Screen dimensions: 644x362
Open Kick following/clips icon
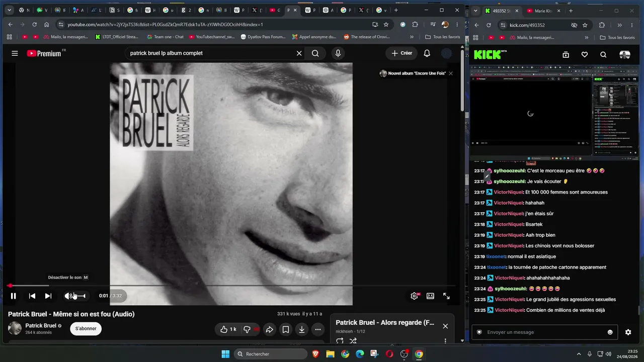pyautogui.click(x=566, y=55)
